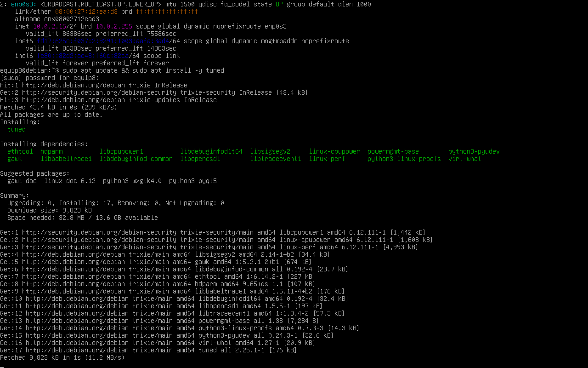Click green "libsigsegv2" in the dependencies list

click(270, 151)
